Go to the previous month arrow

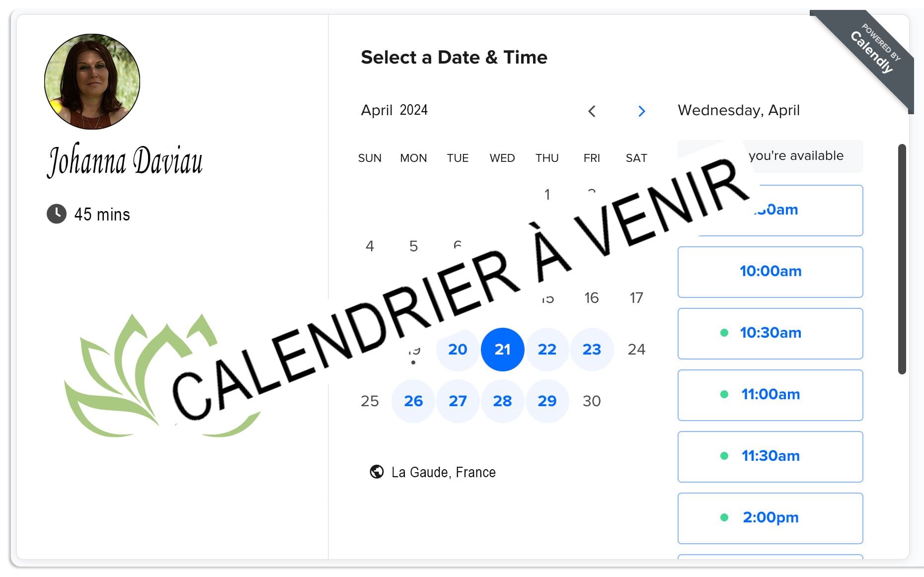click(x=591, y=111)
